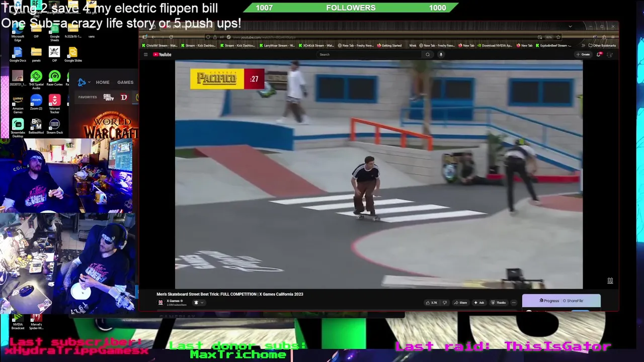644x362 pixels.
Task: Select the Diablo icon in Battle.net favorites
Action: [124, 97]
